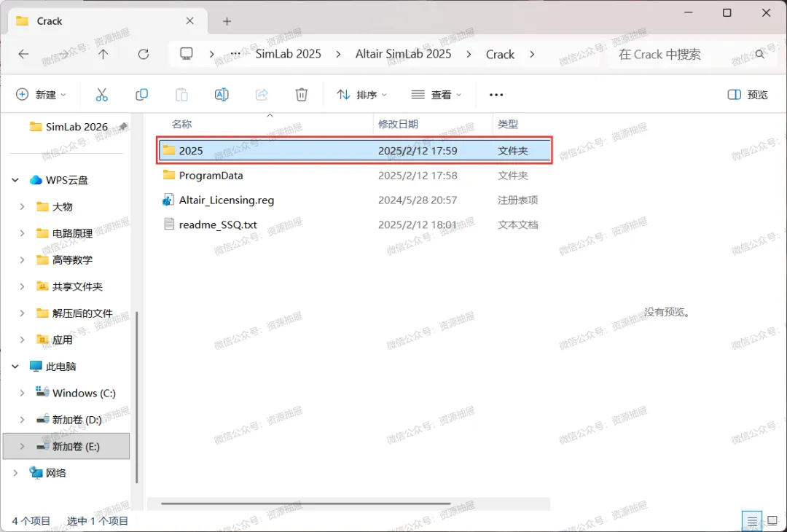Select Windows (C:) drive

(x=84, y=393)
